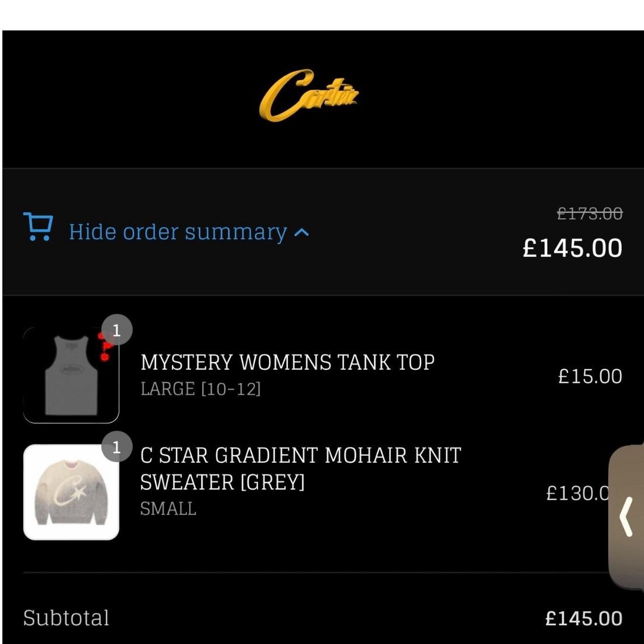The width and height of the screenshot is (644, 644).
Task: Select the C Star Gradient Mohair Knit Sweater title
Action: tap(300, 468)
